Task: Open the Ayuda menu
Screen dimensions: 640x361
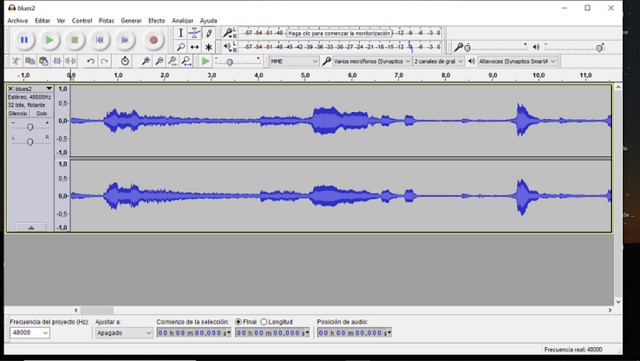Action: [x=208, y=20]
